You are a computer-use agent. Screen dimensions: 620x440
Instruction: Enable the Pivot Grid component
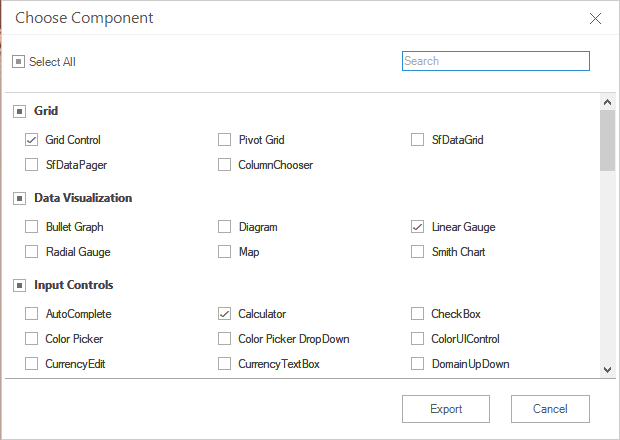(x=225, y=140)
